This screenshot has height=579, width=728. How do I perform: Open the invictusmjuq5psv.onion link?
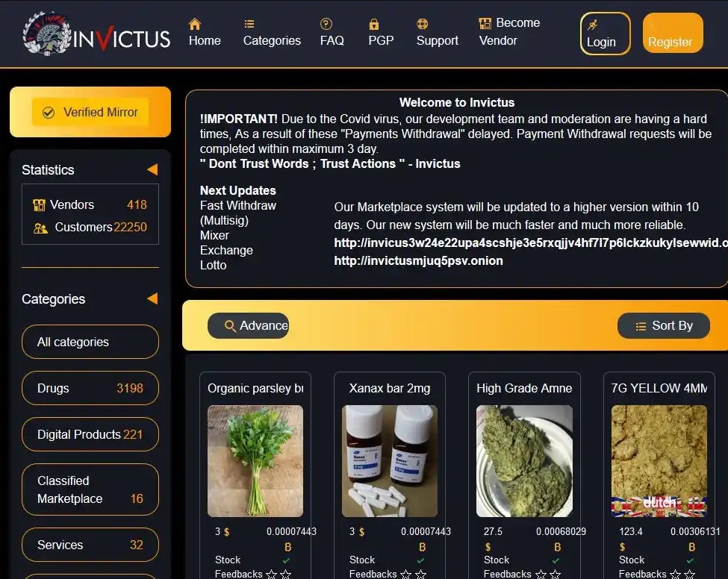(x=418, y=260)
